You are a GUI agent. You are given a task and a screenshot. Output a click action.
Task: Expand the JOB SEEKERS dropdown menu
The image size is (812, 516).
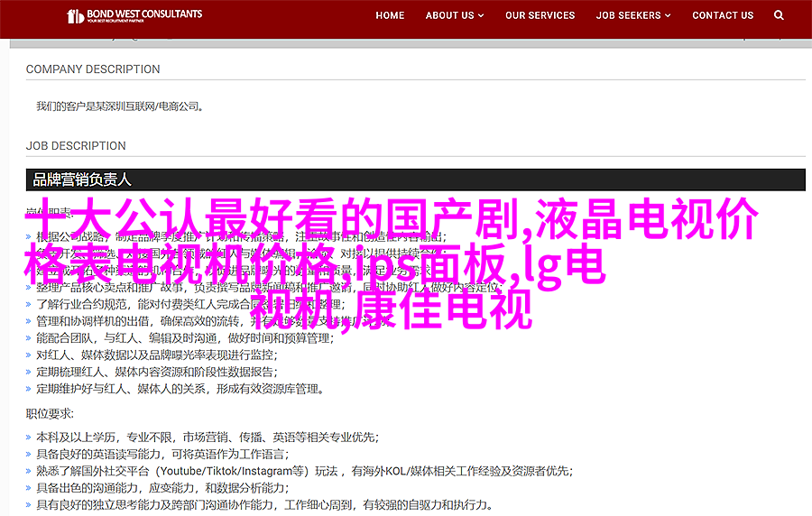point(633,15)
